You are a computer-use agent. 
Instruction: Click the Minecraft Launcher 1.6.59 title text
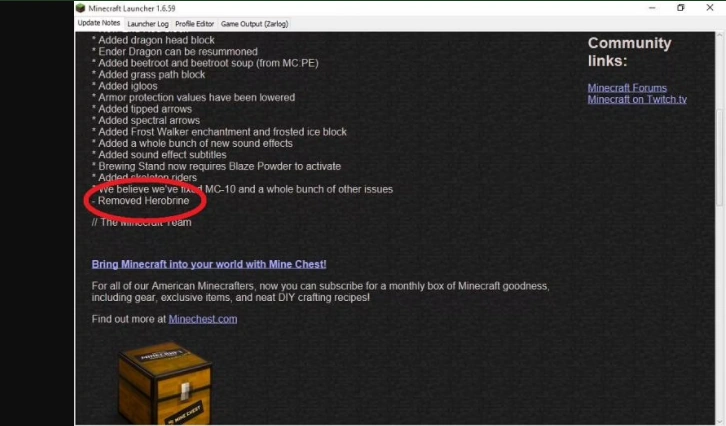pyautogui.click(x=132, y=8)
